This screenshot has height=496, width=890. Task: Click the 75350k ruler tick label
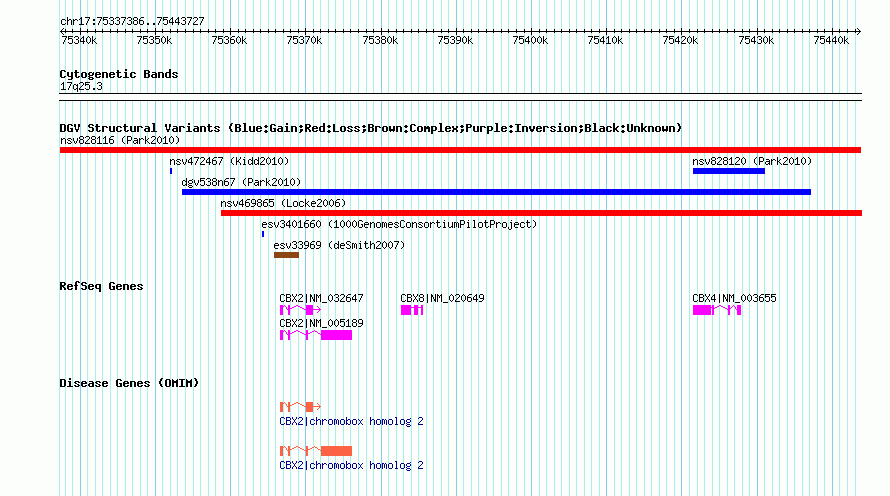(x=154, y=40)
